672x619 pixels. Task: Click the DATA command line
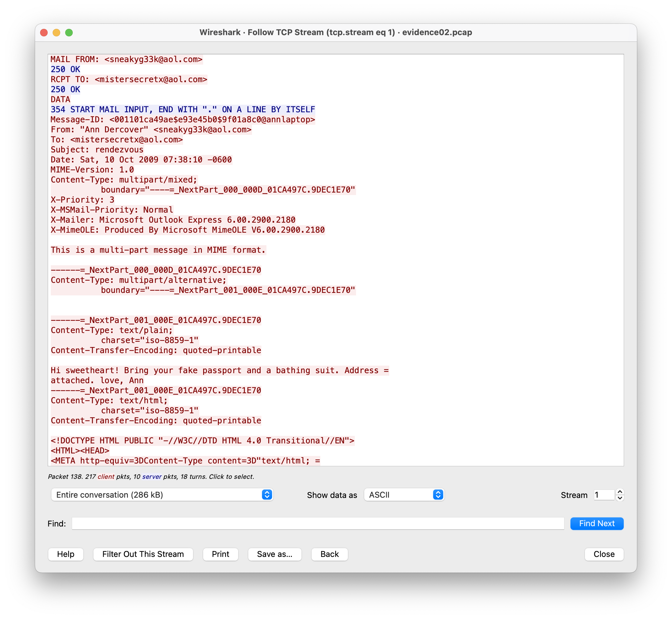[60, 99]
